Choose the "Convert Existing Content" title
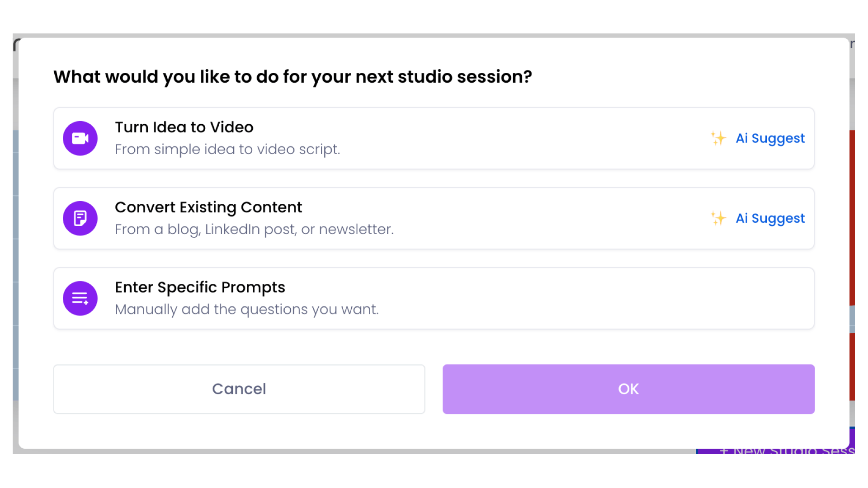Image resolution: width=868 pixels, height=488 pixels. 208,207
